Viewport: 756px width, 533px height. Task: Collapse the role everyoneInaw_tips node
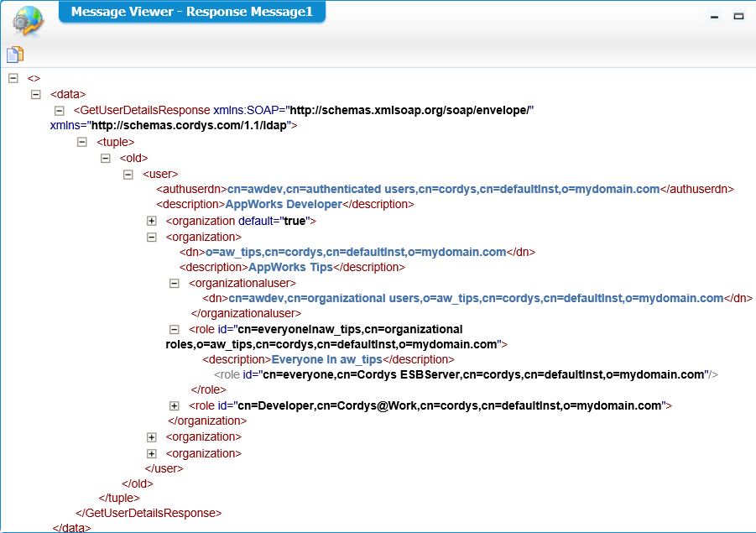(175, 329)
